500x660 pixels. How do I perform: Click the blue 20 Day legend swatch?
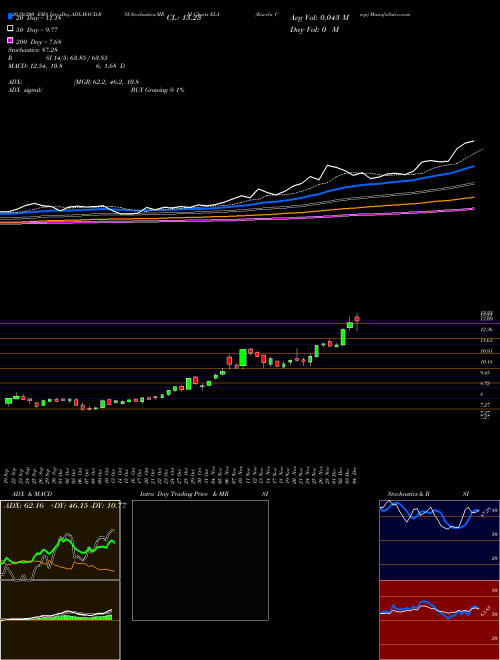(x=10, y=17)
